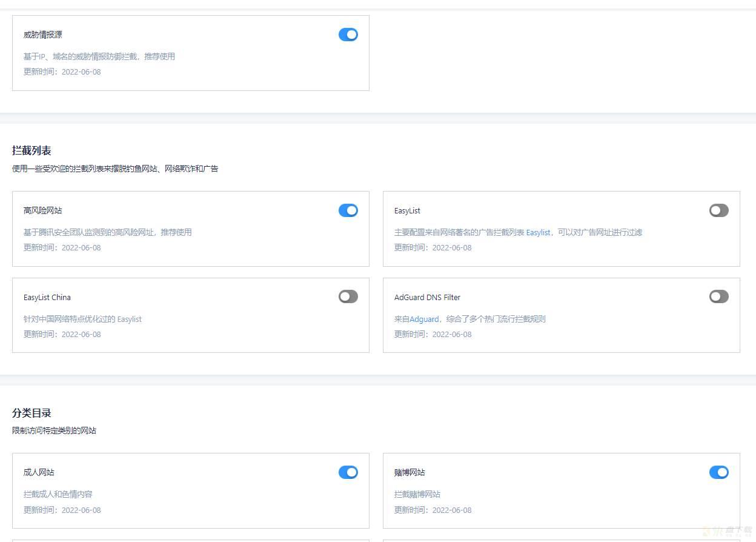Click update time under 成人网站
Viewport: 756px width, 542px height.
pyautogui.click(x=62, y=510)
